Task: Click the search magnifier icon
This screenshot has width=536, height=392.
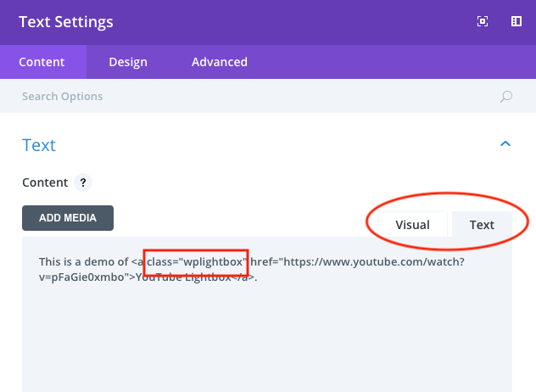Action: 506,97
